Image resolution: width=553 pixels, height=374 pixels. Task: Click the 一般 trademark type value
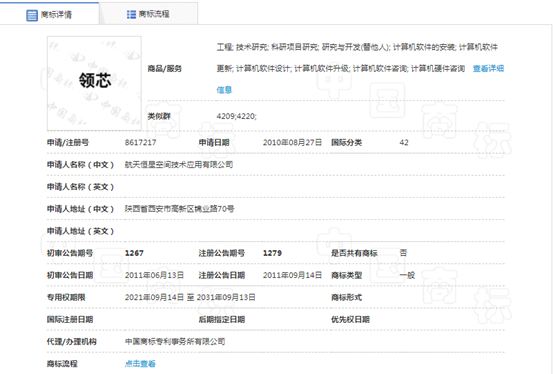407,275
